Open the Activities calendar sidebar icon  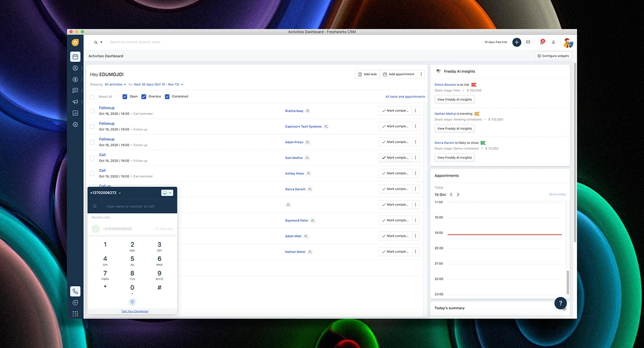click(x=75, y=56)
